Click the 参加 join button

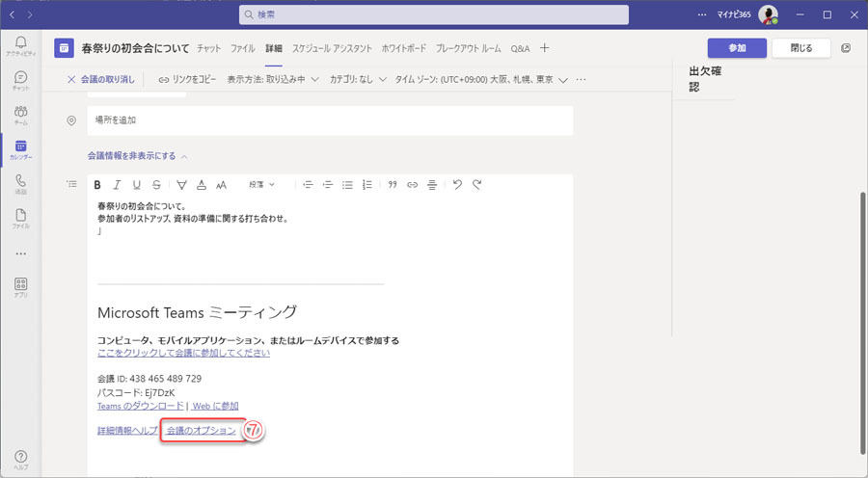pos(737,48)
